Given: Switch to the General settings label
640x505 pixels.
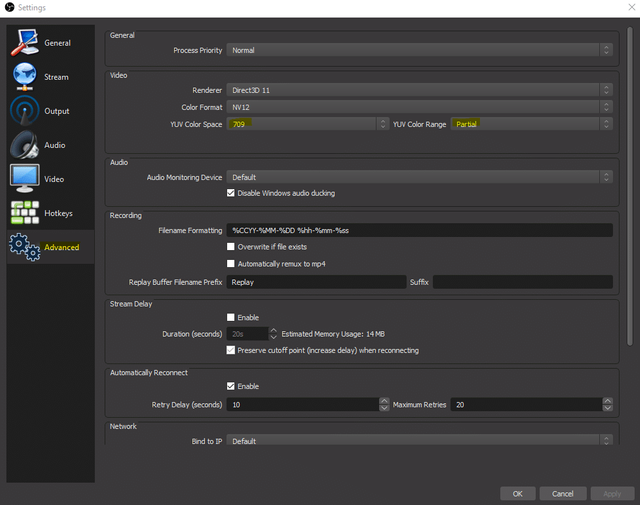Looking at the screenshot, I should tap(57, 43).
